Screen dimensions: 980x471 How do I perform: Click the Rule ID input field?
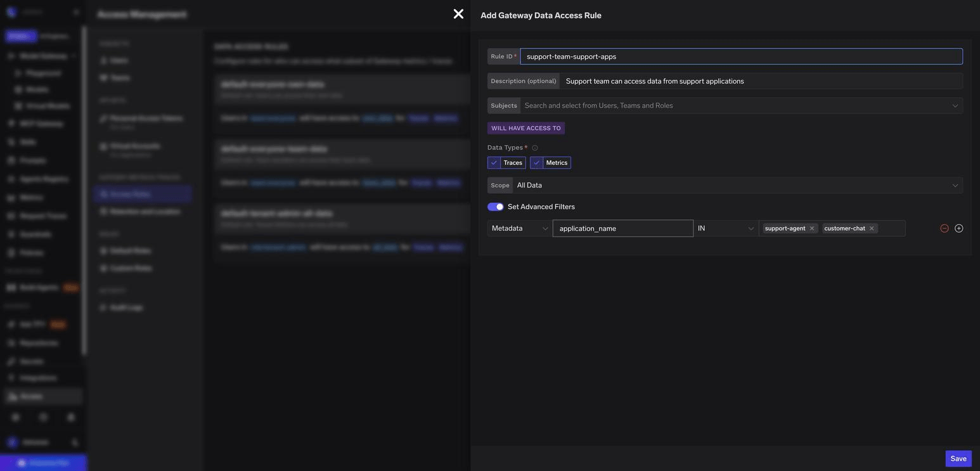click(741, 56)
